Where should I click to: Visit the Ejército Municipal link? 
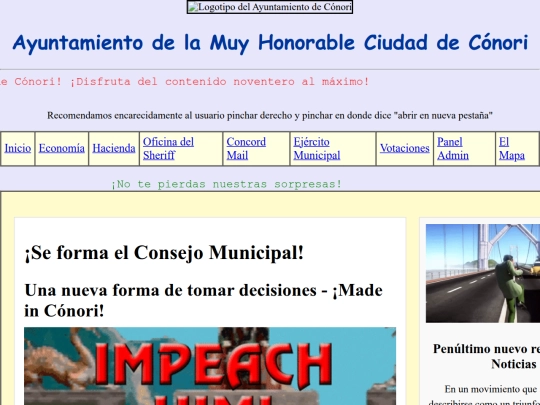coord(316,148)
